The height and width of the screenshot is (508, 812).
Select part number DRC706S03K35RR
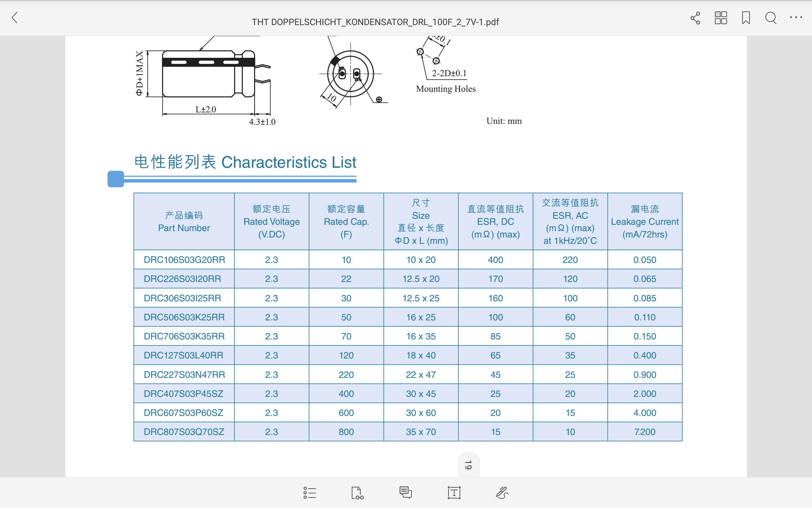tap(184, 336)
